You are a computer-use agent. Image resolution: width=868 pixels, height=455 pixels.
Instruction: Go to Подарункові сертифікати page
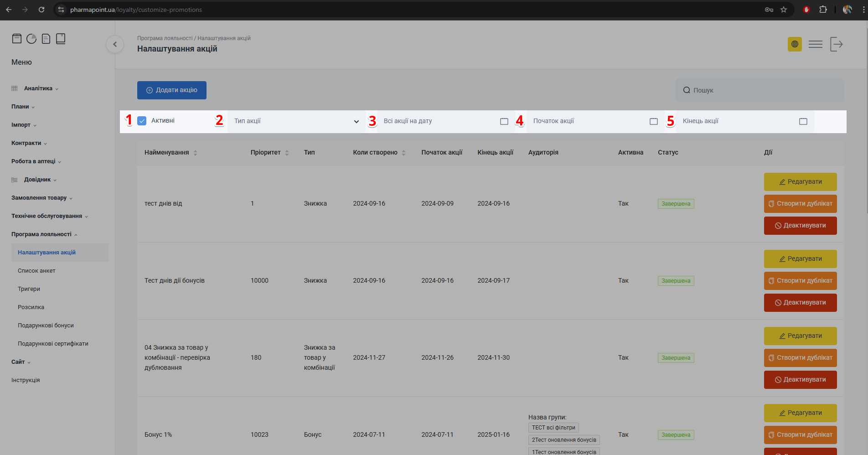53,344
